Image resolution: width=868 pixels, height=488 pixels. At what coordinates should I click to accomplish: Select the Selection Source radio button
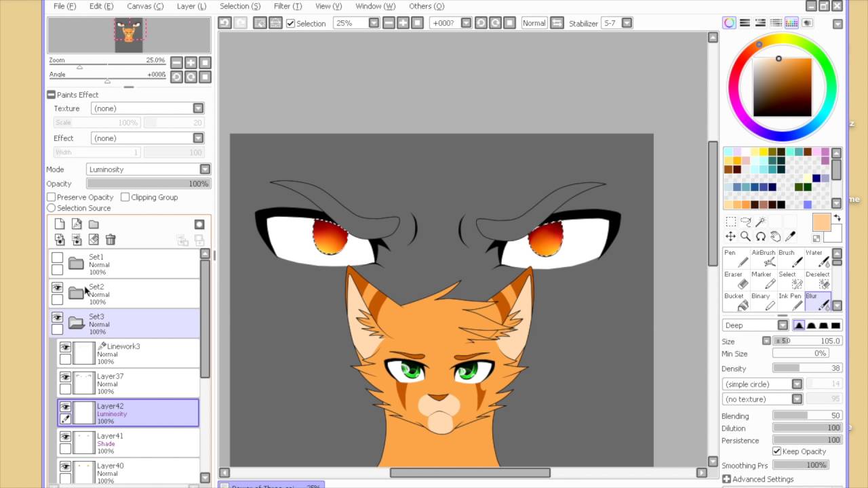[52, 208]
